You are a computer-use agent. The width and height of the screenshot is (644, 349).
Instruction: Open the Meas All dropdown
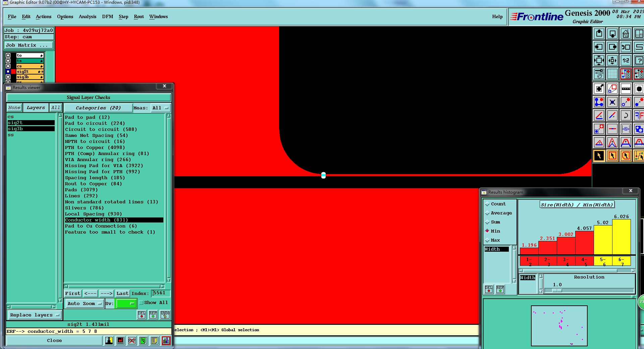tap(160, 108)
